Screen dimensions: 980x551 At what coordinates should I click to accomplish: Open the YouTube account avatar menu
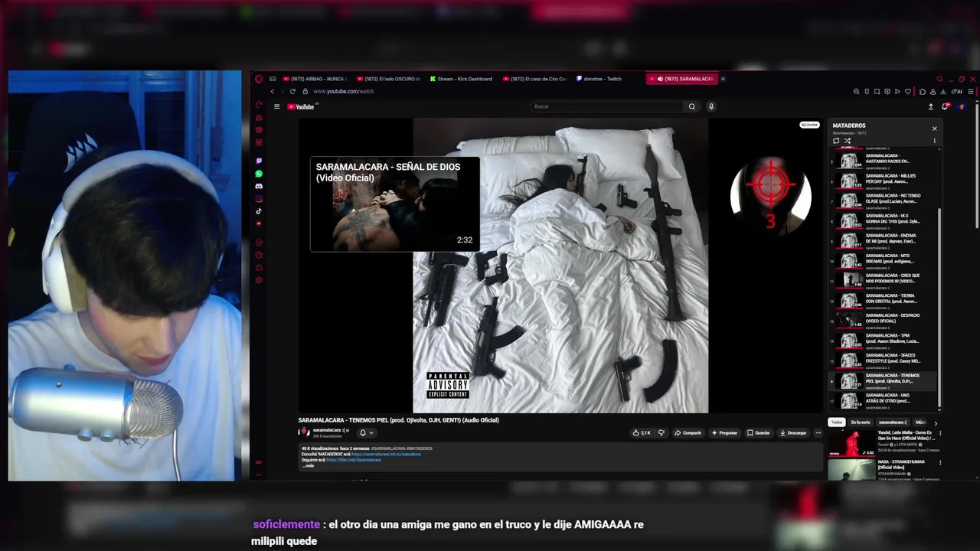pos(962,106)
